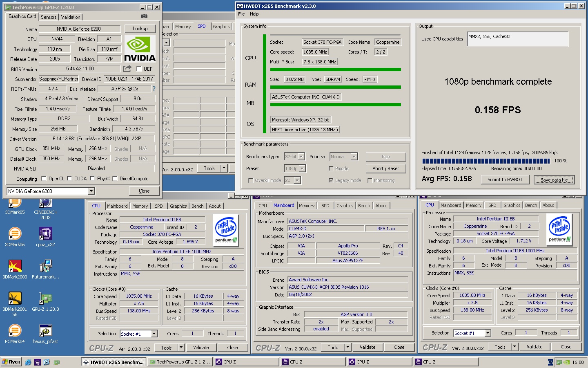The height and width of the screenshot is (368, 588).
Task: Open the 3DMark05 desktop shortcut
Action: coord(15,204)
